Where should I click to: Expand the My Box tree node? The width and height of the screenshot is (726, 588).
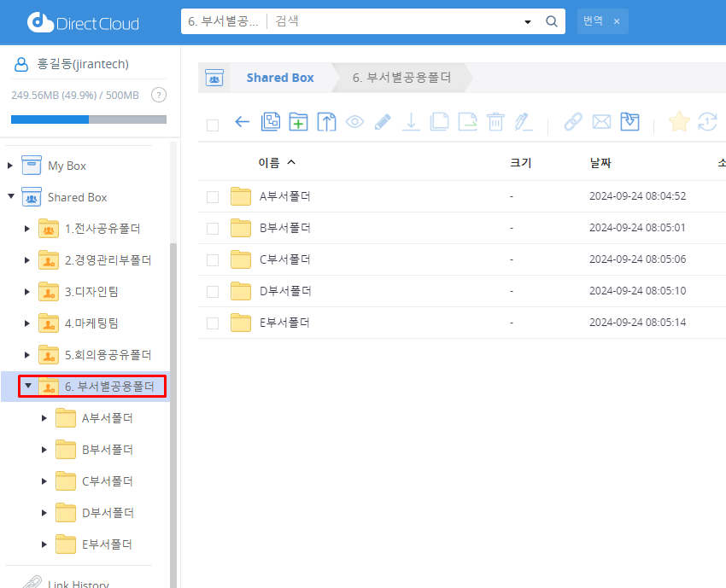coord(11,166)
